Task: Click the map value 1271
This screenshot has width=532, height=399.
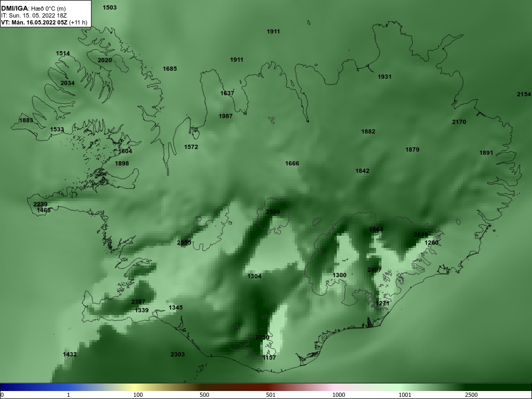Action: [383, 303]
